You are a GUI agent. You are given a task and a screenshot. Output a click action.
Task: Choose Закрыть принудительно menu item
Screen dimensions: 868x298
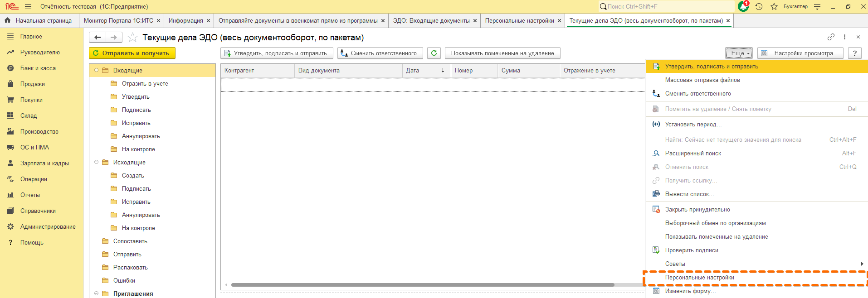[x=756, y=209]
